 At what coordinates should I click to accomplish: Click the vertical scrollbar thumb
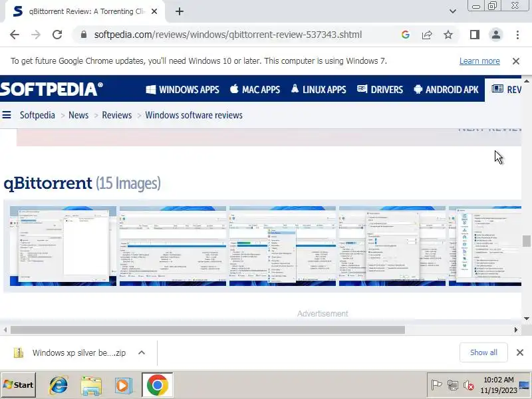[527, 241]
